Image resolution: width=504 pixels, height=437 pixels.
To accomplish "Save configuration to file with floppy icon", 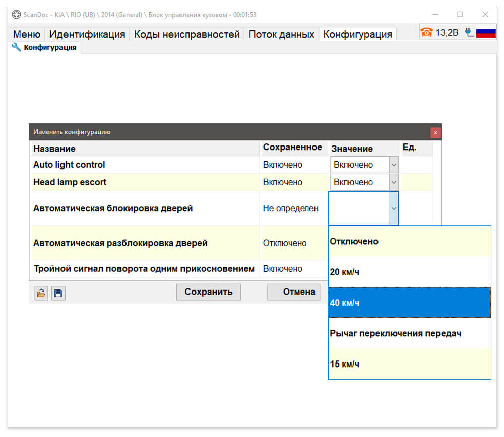I will pos(58,293).
